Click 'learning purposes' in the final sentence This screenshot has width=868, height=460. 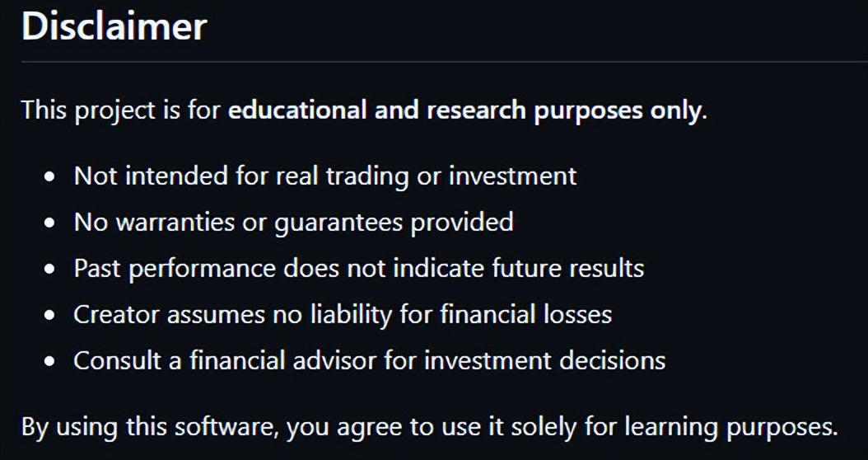tap(731, 427)
